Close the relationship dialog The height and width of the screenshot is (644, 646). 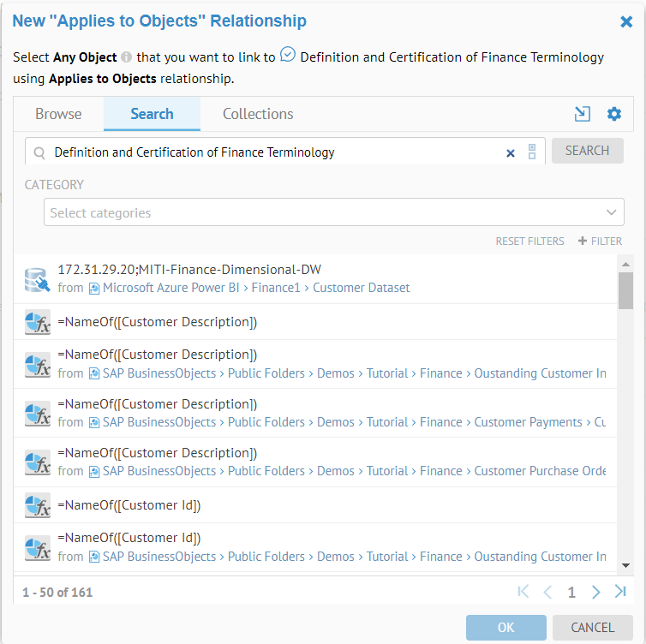pos(626,22)
